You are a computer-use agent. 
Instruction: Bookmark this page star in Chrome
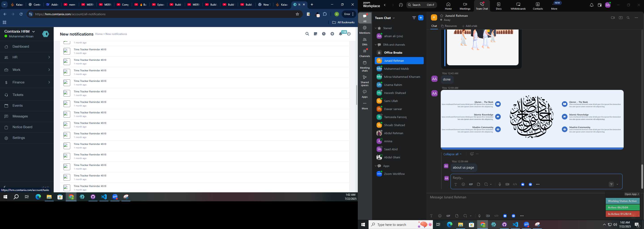(297, 14)
